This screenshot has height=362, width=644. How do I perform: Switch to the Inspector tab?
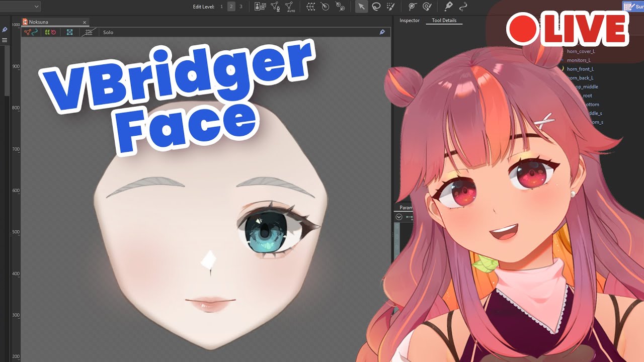pos(410,21)
